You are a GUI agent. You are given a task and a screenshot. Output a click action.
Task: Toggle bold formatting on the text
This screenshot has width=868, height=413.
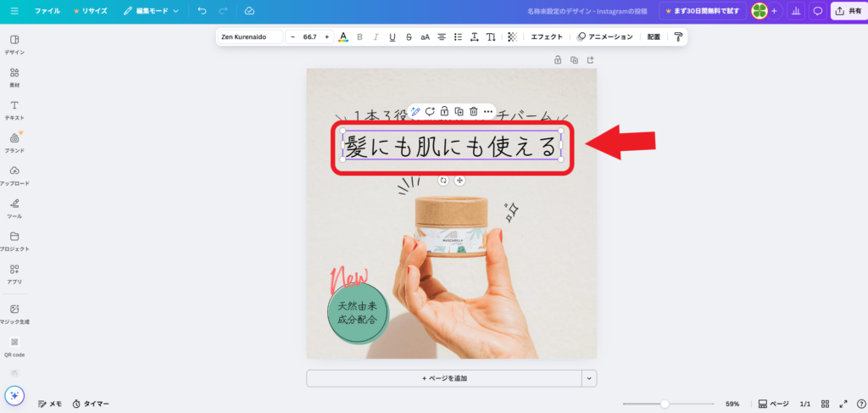pos(359,37)
